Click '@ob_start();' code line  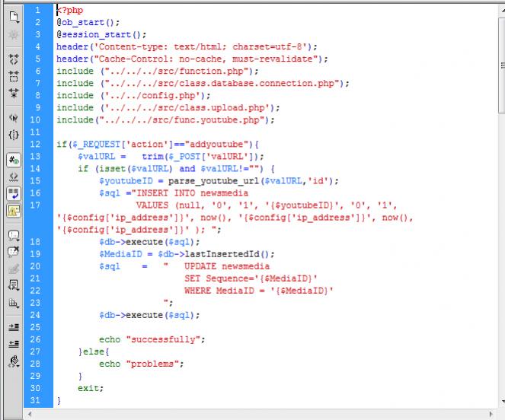[88, 23]
